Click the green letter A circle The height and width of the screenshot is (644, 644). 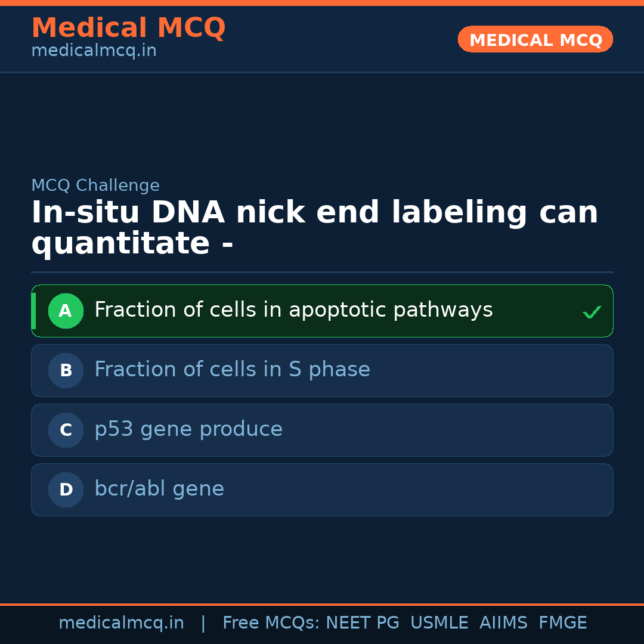coord(66,311)
